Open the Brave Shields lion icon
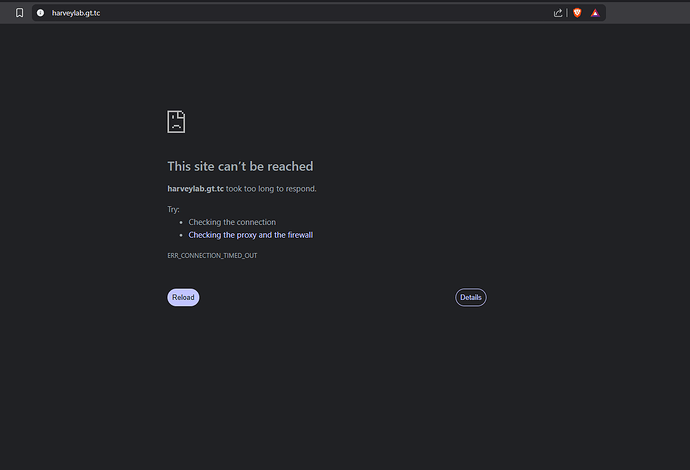This screenshot has height=470, width=690. (577, 13)
